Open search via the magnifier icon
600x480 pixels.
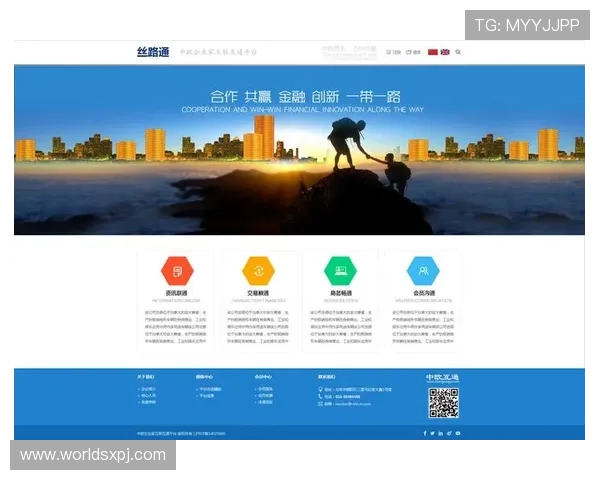[x=458, y=52]
